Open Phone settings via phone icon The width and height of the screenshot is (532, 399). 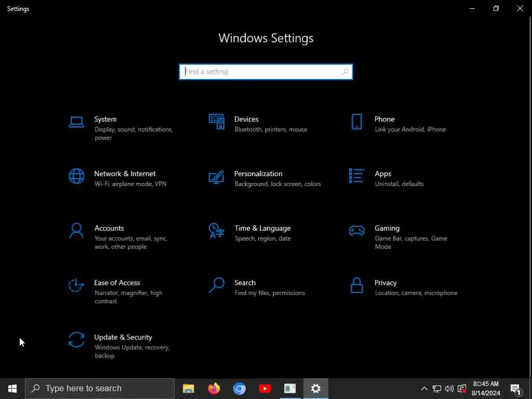click(356, 122)
